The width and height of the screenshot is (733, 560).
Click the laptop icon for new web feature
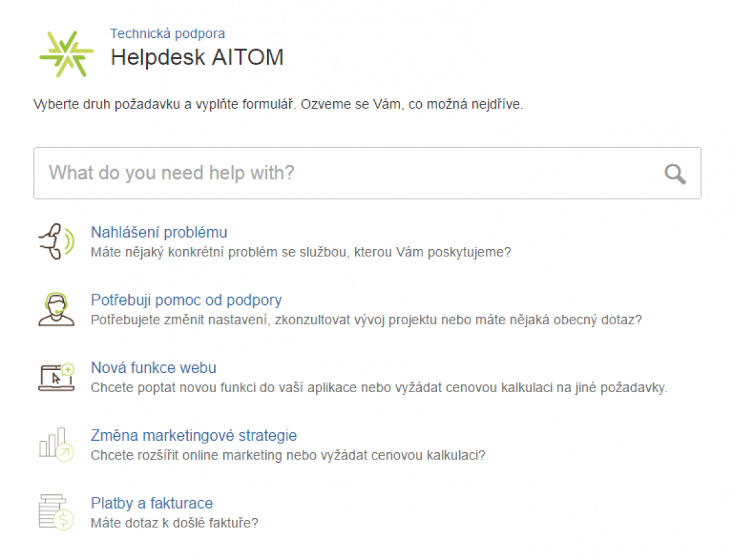point(56,377)
